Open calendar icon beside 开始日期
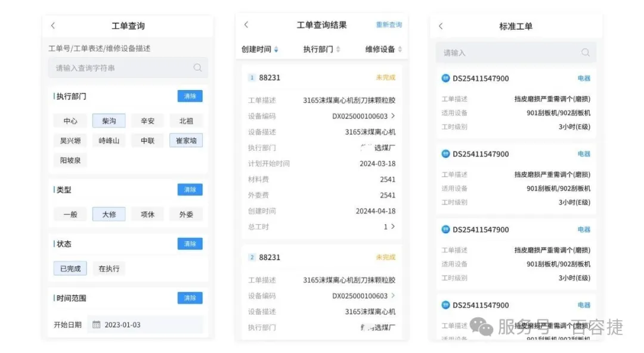644x353 pixels. (96, 325)
